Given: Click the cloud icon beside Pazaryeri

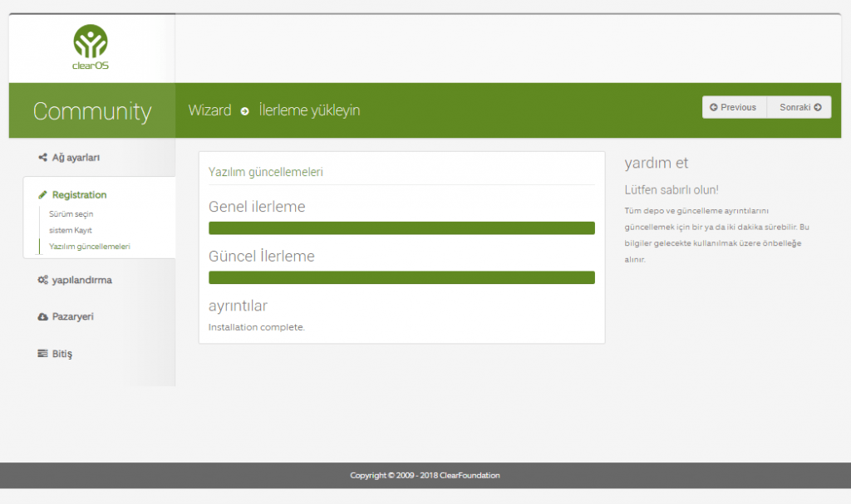Looking at the screenshot, I should tap(42, 317).
